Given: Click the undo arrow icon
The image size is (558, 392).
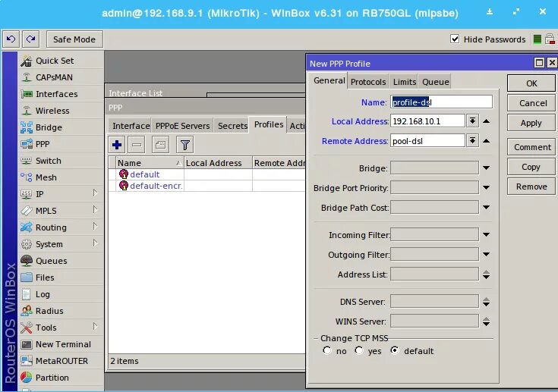Looking at the screenshot, I should (11, 39).
